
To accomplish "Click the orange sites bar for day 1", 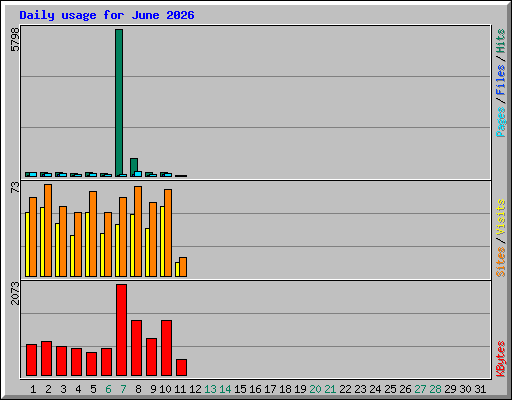I will [33, 237].
